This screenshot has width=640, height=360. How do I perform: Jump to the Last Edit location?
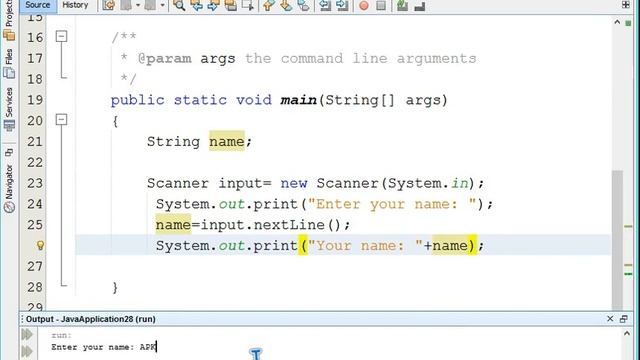[x=109, y=5]
